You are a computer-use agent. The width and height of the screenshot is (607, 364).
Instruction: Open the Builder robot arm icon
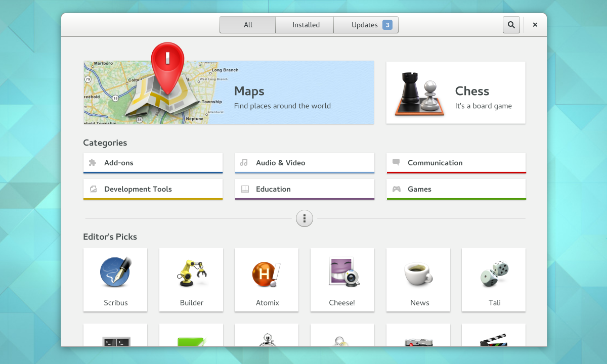coord(192,273)
